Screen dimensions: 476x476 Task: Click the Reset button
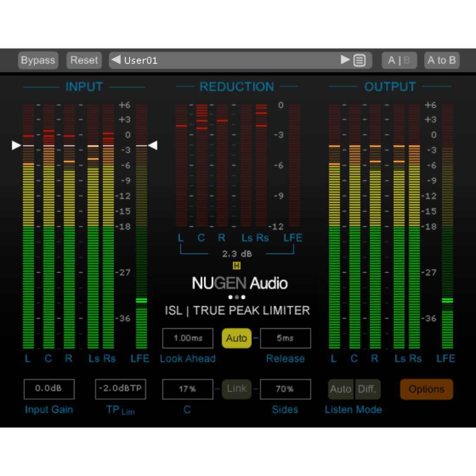pyautogui.click(x=84, y=60)
